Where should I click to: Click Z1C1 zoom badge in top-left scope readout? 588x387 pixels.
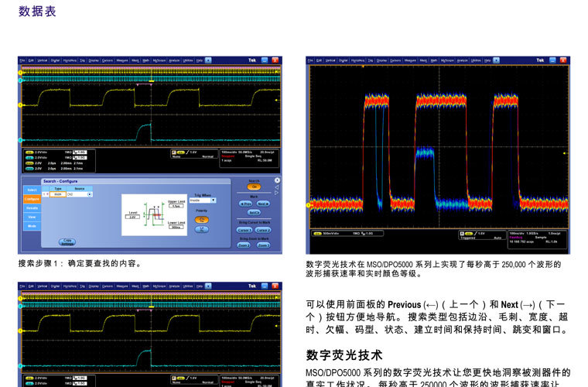29,163
